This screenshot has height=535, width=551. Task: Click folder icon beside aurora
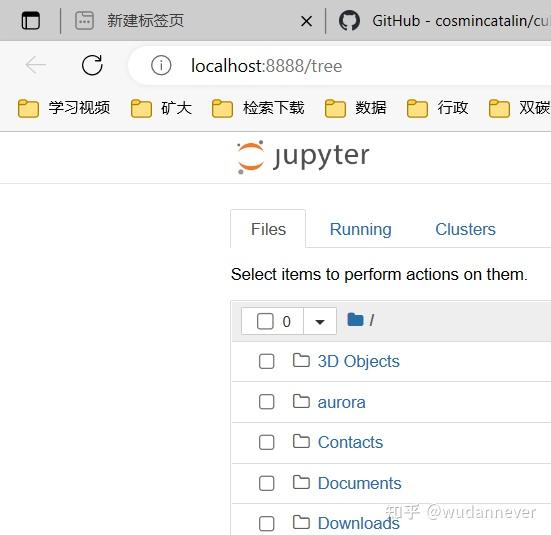tap(301, 401)
